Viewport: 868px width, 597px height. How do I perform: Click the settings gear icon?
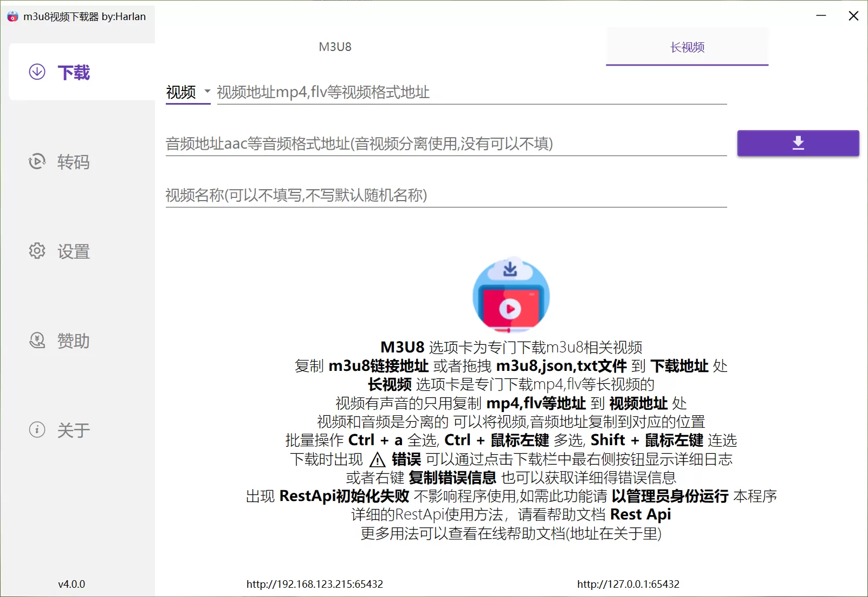pyautogui.click(x=37, y=251)
